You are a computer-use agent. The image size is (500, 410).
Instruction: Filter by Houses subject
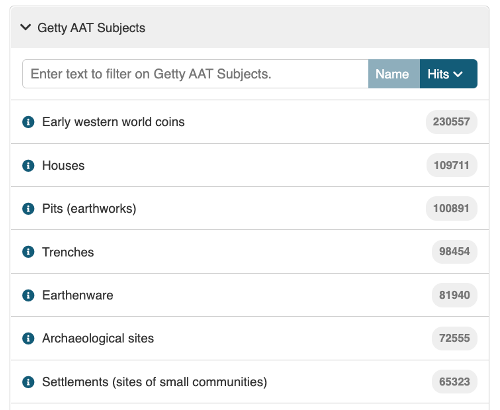(63, 165)
